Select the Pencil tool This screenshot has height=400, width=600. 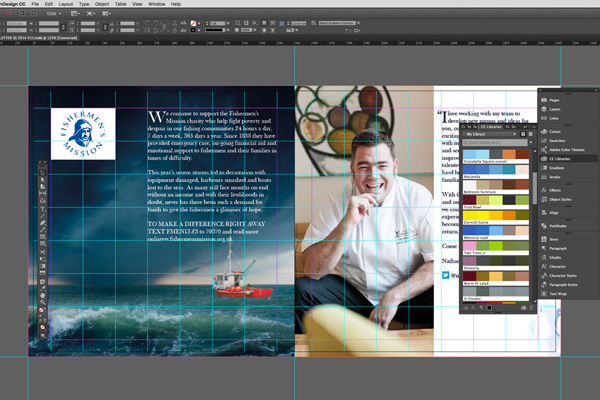42,230
